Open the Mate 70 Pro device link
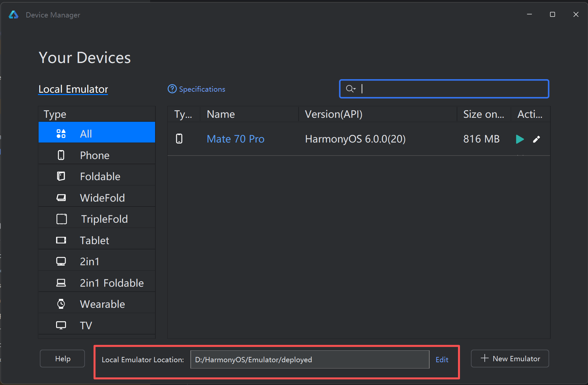Screen dimensions: 588x385 [x=235, y=139]
